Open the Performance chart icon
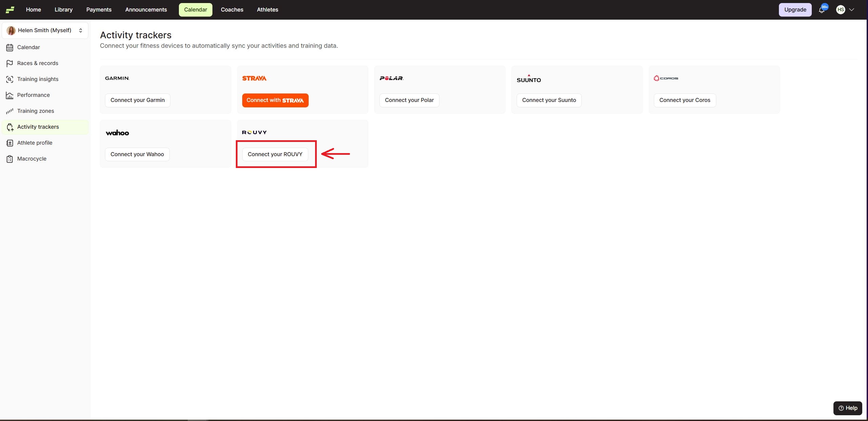The width and height of the screenshot is (868, 421). [x=9, y=95]
